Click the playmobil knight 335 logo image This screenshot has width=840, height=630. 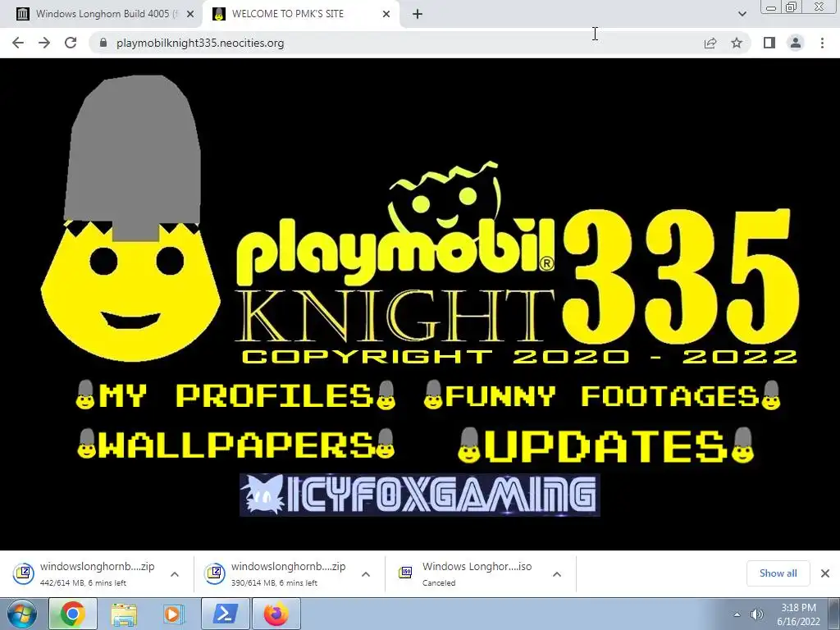coord(518,262)
